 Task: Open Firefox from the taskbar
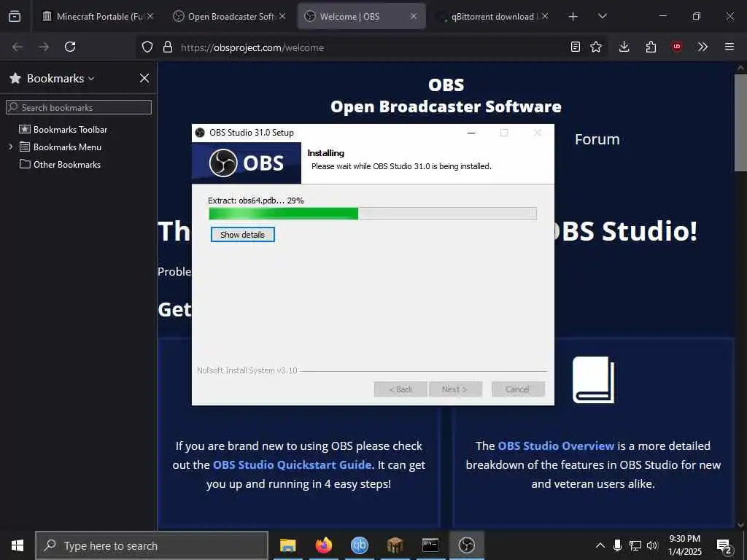pyautogui.click(x=323, y=545)
